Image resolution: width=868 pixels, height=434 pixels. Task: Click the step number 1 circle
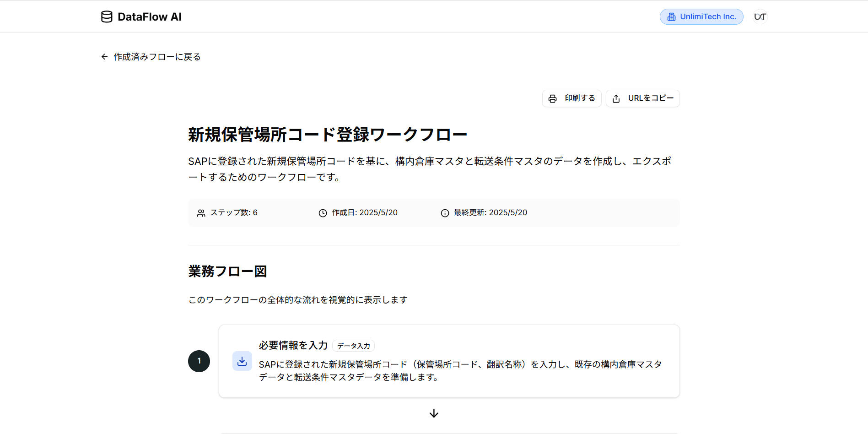tap(199, 361)
